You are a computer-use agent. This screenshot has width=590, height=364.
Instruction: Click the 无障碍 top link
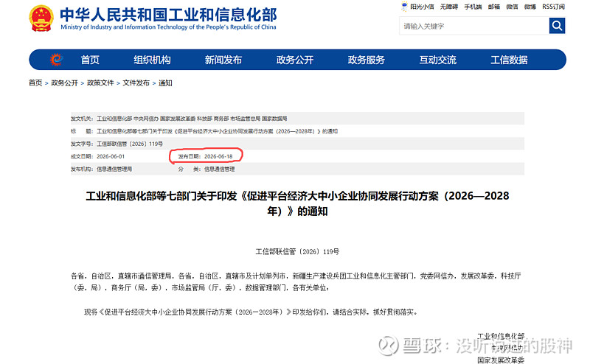[449, 7]
